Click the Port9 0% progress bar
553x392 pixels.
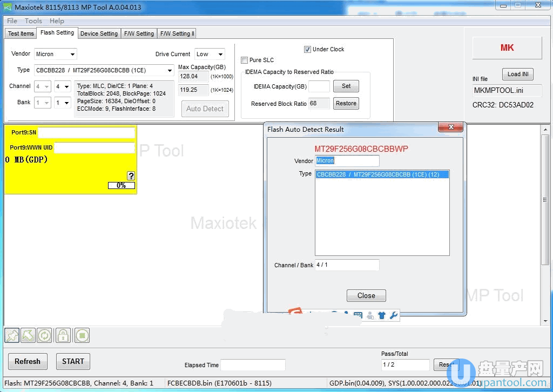[121, 185]
